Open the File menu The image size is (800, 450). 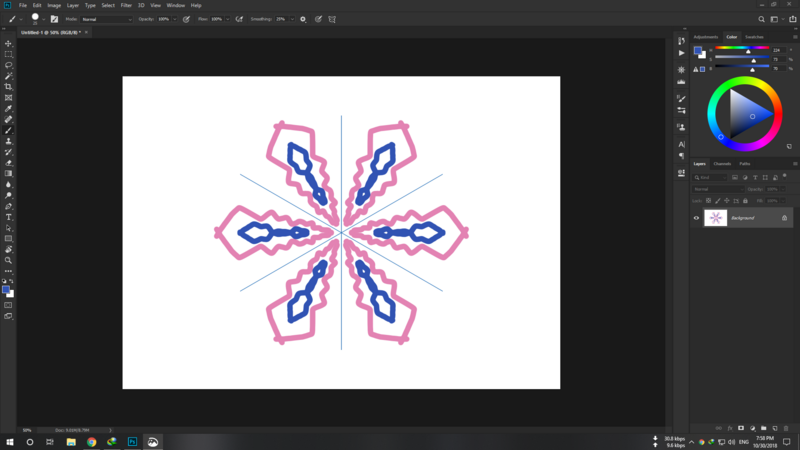(22, 5)
